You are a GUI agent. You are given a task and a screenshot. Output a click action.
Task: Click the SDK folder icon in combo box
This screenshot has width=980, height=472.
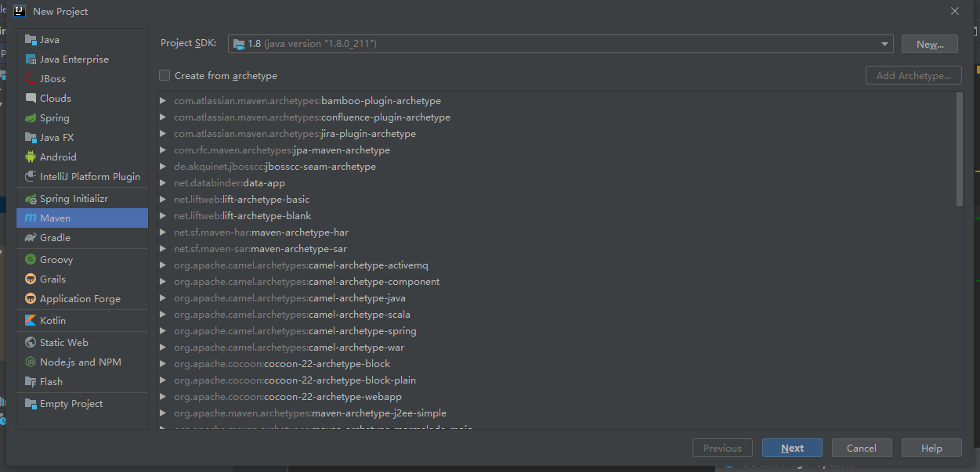(x=239, y=44)
